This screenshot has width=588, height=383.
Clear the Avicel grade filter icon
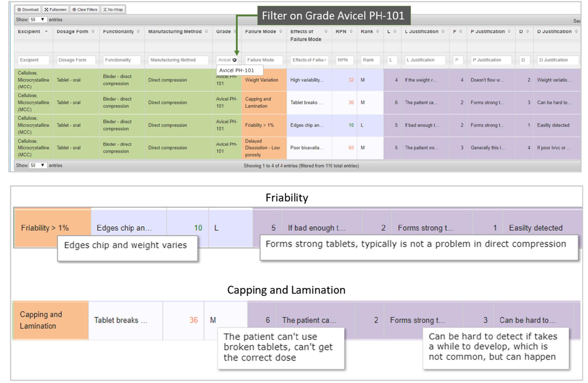tap(235, 60)
